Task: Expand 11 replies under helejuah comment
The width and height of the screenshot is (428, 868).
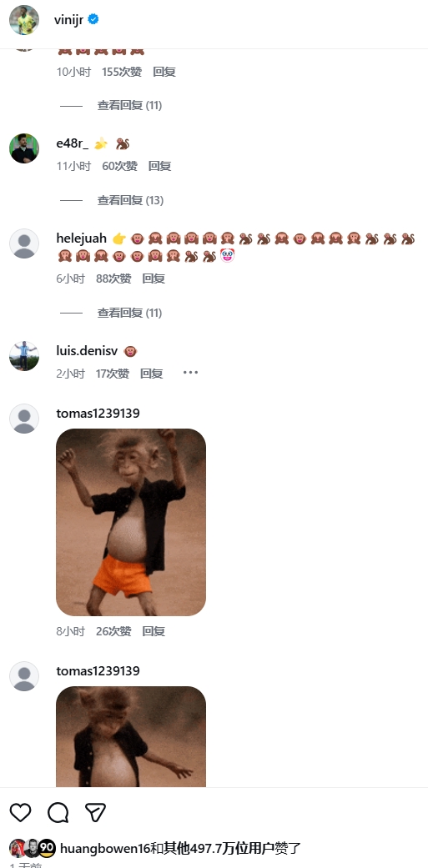Action: click(129, 313)
